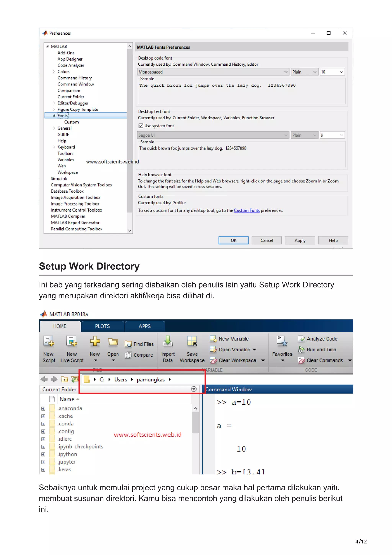
Task: Expand the .config folder plus box
Action: click(43, 431)
